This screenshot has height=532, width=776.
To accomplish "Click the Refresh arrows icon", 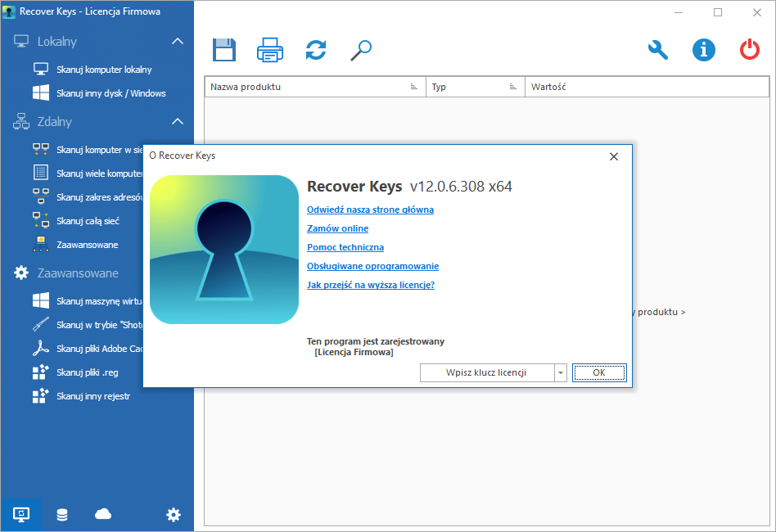I will click(316, 50).
